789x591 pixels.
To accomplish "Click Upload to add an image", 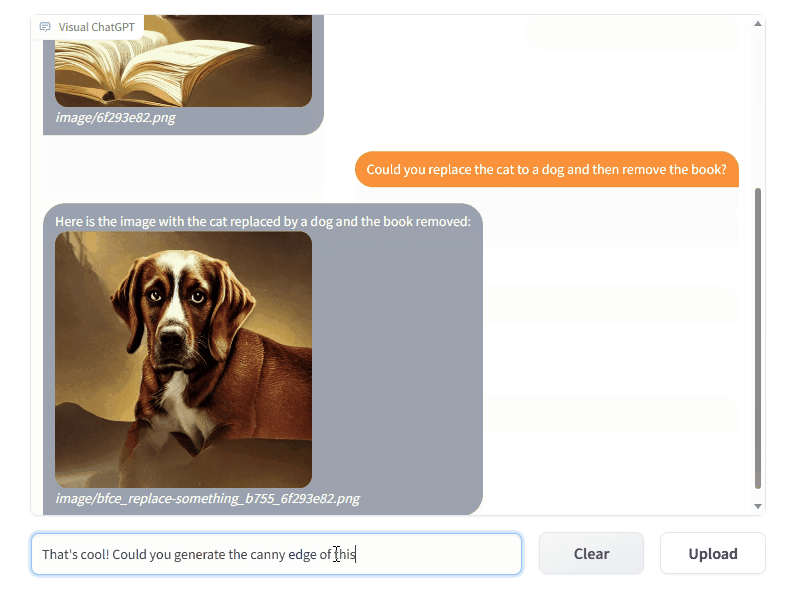I will coord(713,554).
